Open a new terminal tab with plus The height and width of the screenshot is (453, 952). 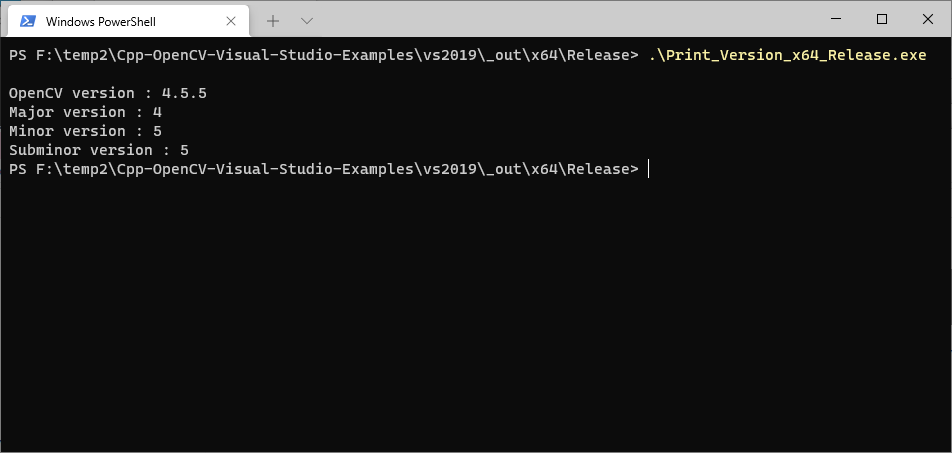click(273, 21)
